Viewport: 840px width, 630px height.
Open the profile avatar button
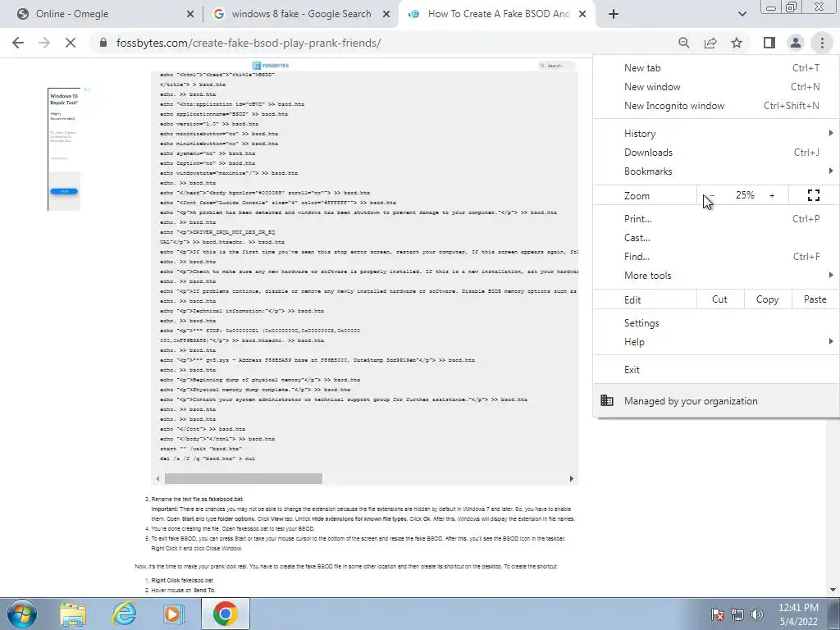click(796, 43)
